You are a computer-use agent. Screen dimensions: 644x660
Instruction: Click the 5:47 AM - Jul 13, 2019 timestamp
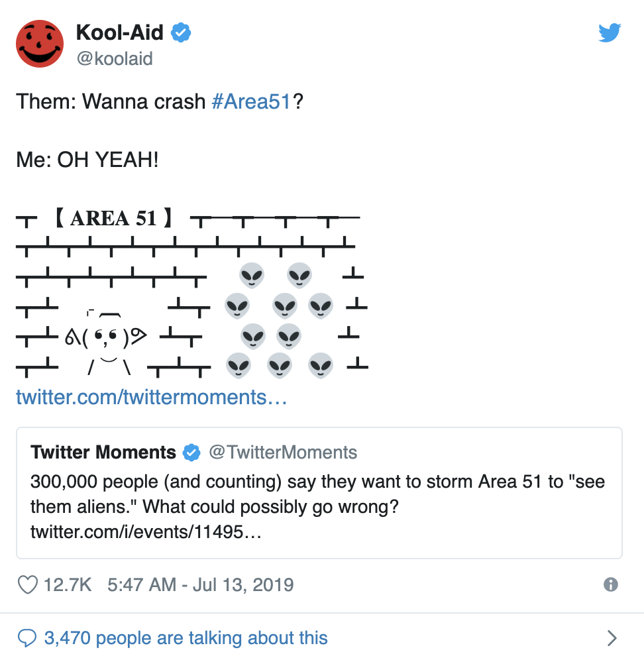click(200, 584)
